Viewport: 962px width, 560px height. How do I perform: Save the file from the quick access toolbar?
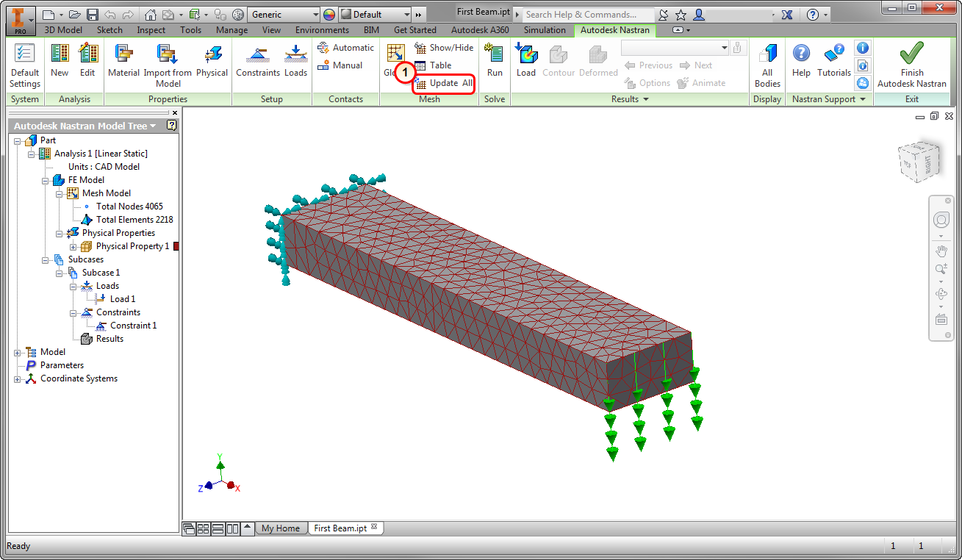tap(93, 15)
